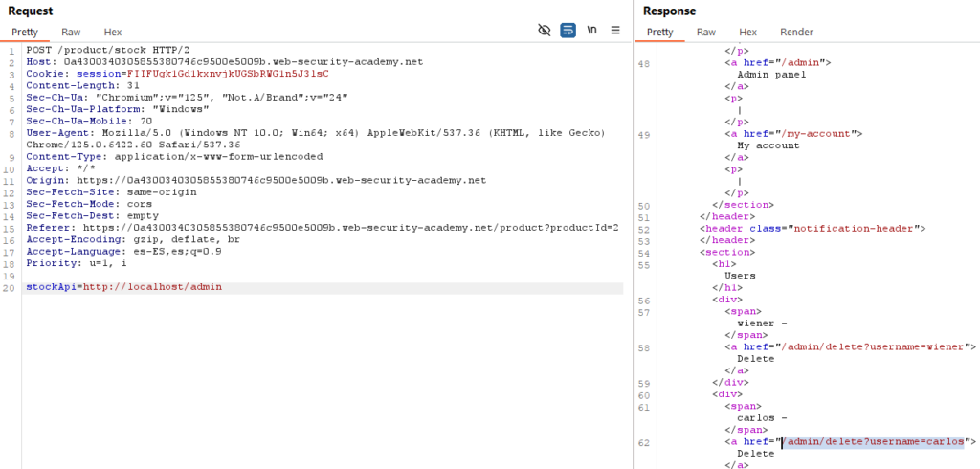Switch to the Request Raw tab
Image resolution: width=980 pixels, height=469 pixels.
(71, 32)
